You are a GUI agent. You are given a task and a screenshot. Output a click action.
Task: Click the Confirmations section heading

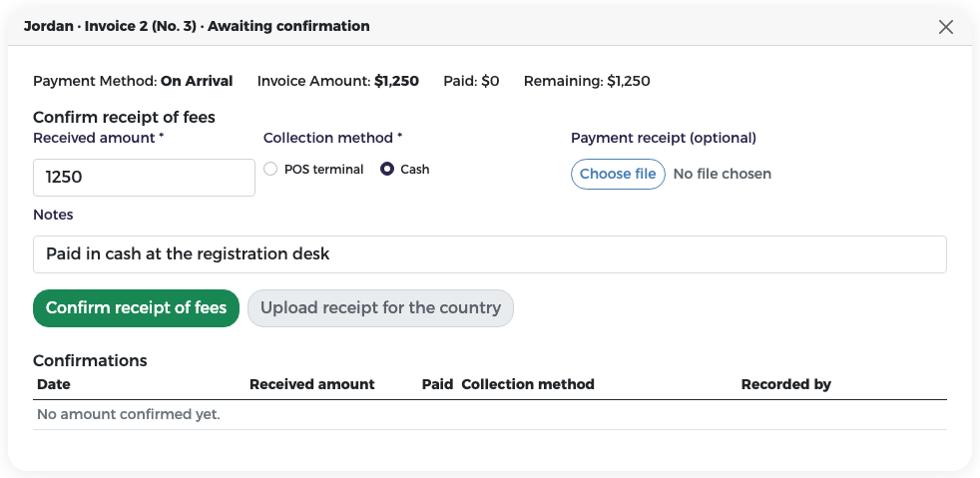(x=90, y=360)
